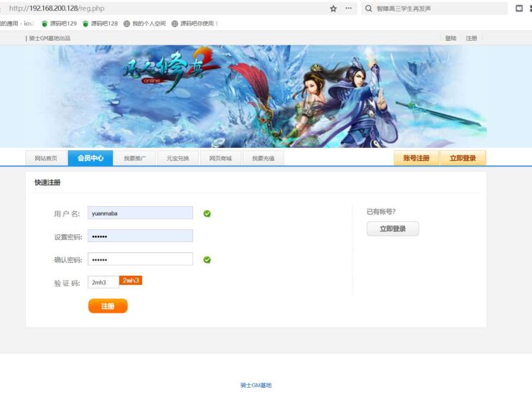The image size is (532, 395).
Task: Click the 已有帐号? text
Action: pyautogui.click(x=381, y=212)
